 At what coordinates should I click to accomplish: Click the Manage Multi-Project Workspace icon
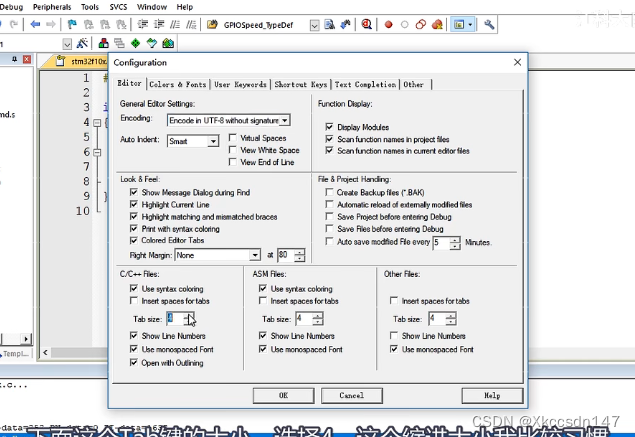pos(119,43)
